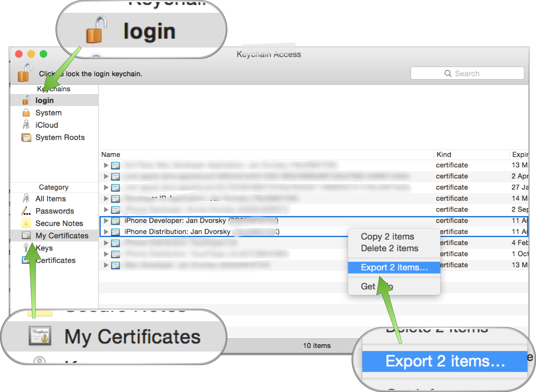Click the 2 Apr expiry cell
This screenshot has height=392, width=536.
coord(520,176)
